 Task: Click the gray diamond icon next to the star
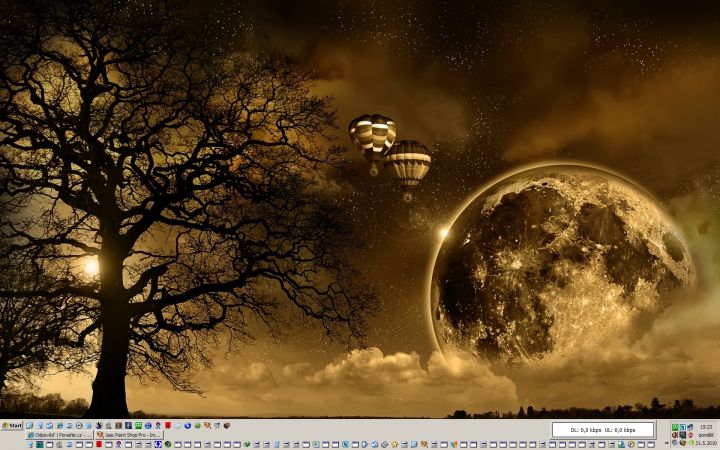385,444
